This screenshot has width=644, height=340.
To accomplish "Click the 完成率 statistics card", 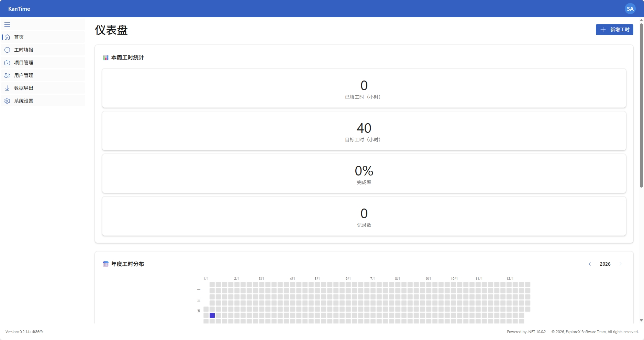I will (x=364, y=174).
